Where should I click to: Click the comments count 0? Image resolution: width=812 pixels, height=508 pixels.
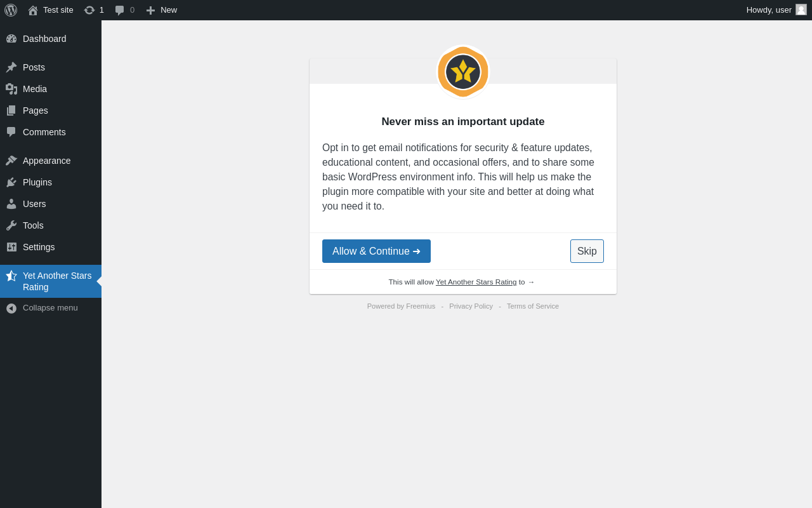pyautogui.click(x=132, y=10)
